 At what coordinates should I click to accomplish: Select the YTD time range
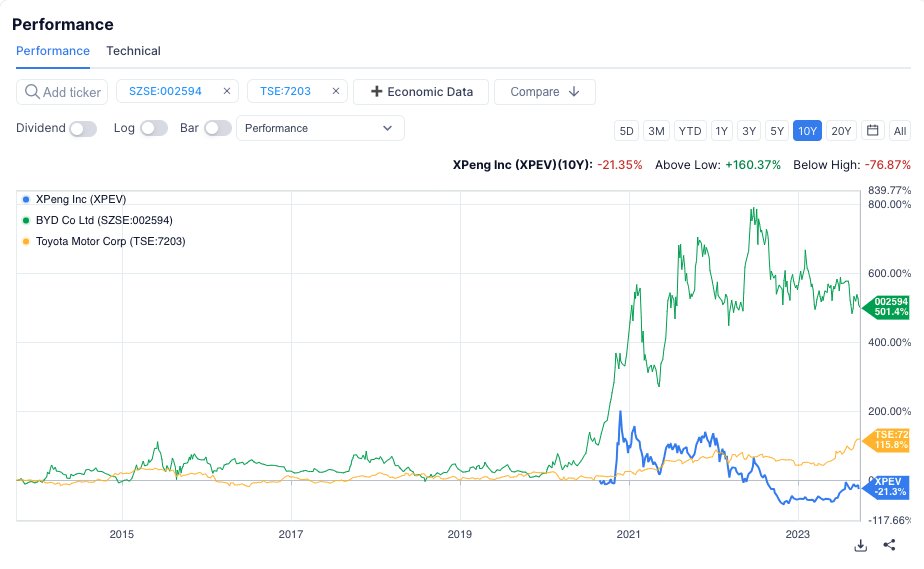coord(690,131)
